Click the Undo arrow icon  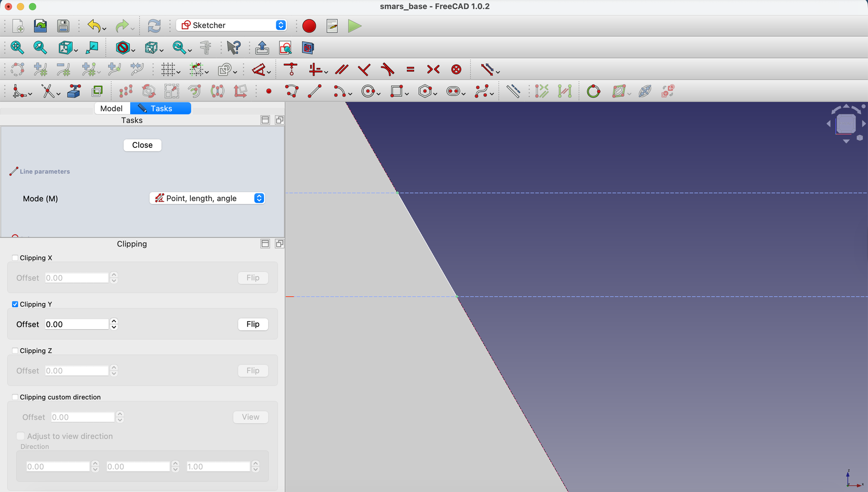coord(94,26)
